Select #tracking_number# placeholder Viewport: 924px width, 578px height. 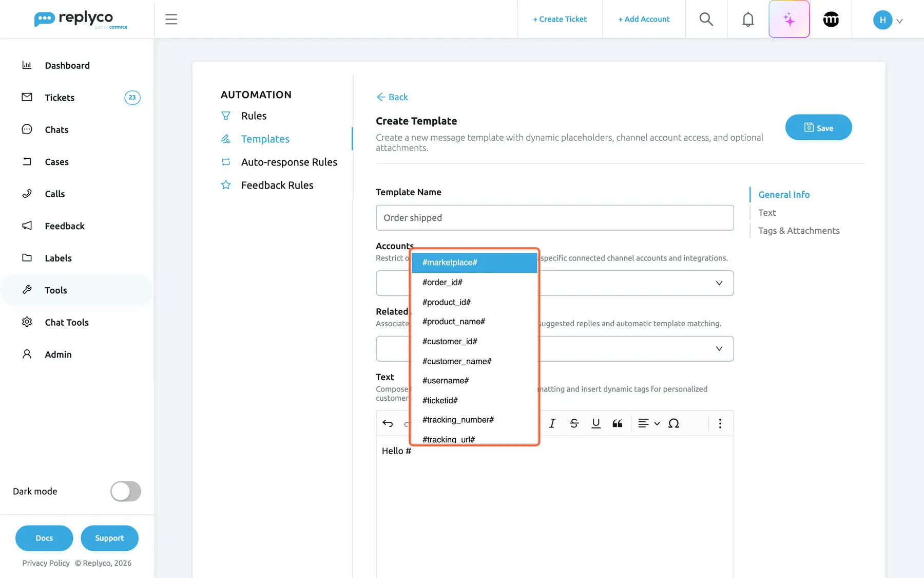tap(474, 420)
